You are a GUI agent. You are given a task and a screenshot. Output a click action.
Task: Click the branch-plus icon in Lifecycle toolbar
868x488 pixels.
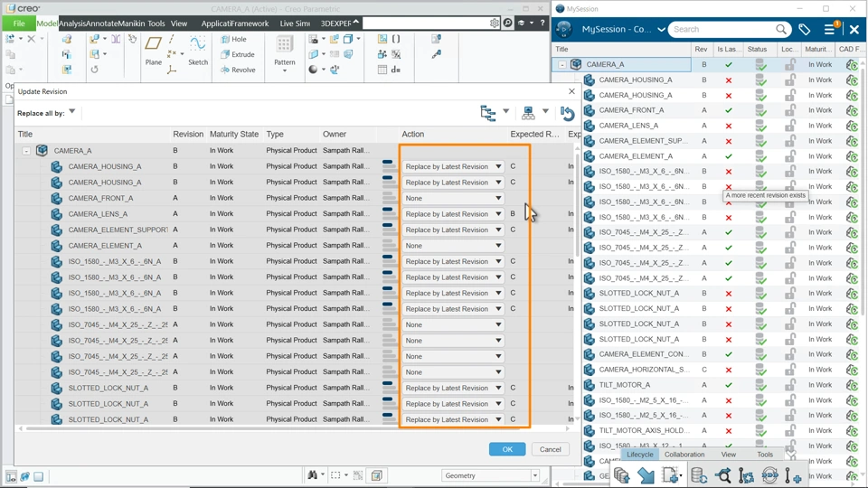coord(793,475)
